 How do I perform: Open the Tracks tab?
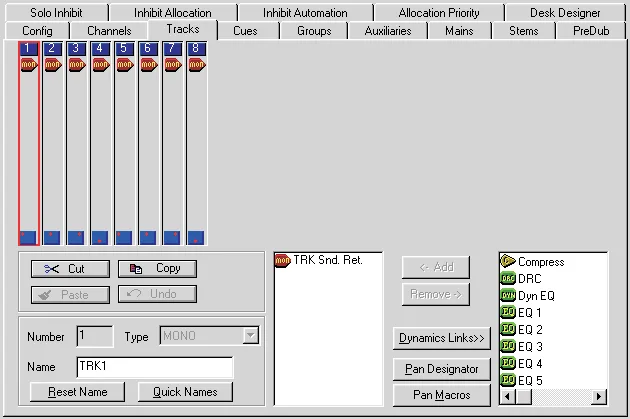183,29
